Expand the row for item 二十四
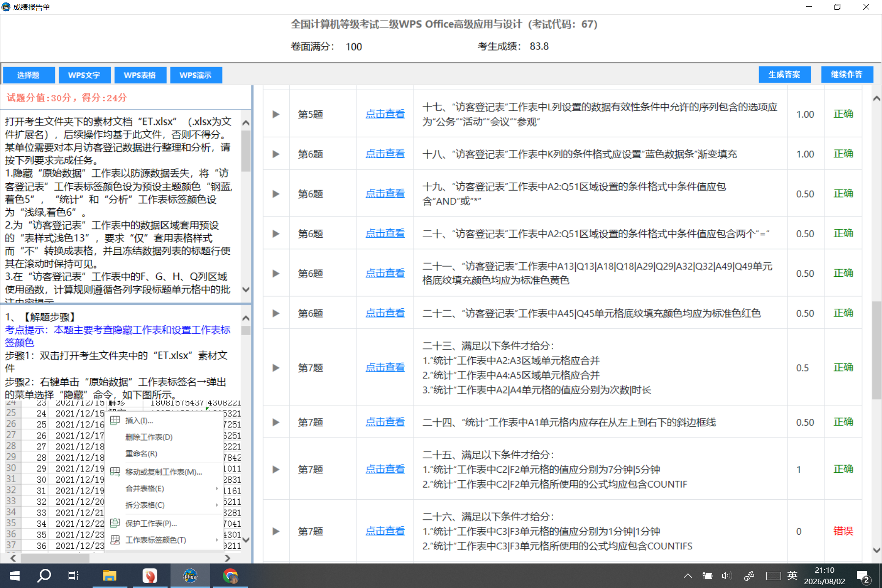 [276, 422]
